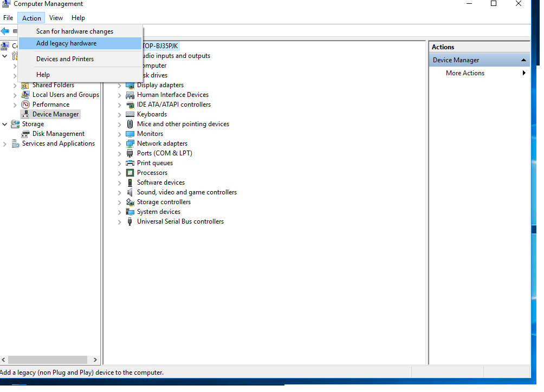Choose Devices and Printers
The image size is (544, 392).
80,59
